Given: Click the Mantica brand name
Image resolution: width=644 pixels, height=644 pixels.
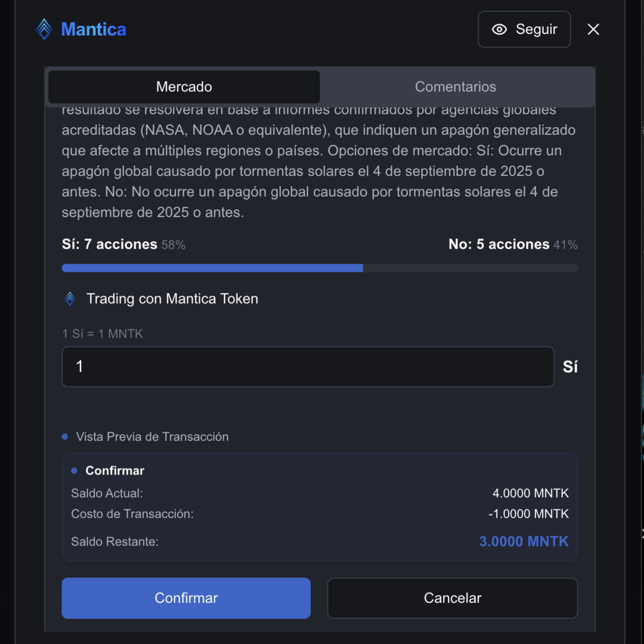Looking at the screenshot, I should 94,29.
